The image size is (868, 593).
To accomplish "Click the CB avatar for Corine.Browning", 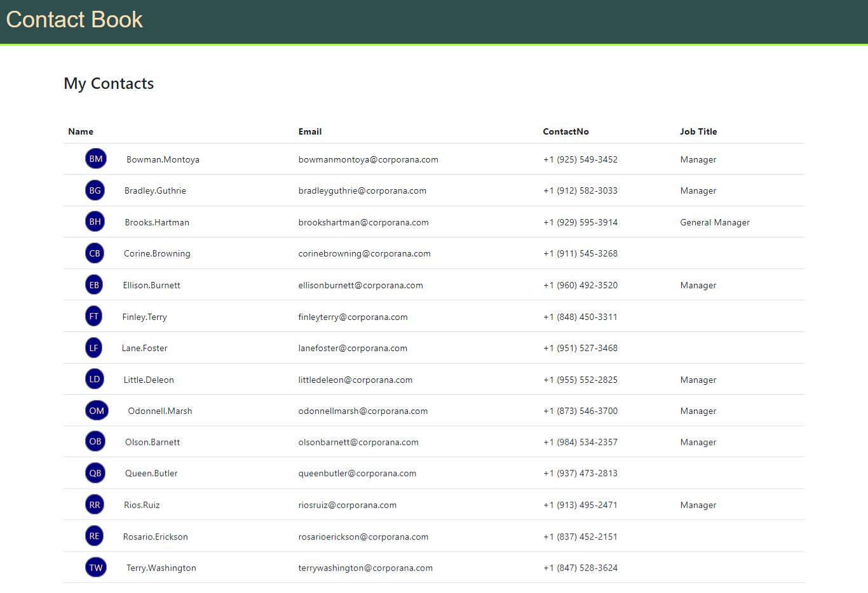I will pos(95,253).
